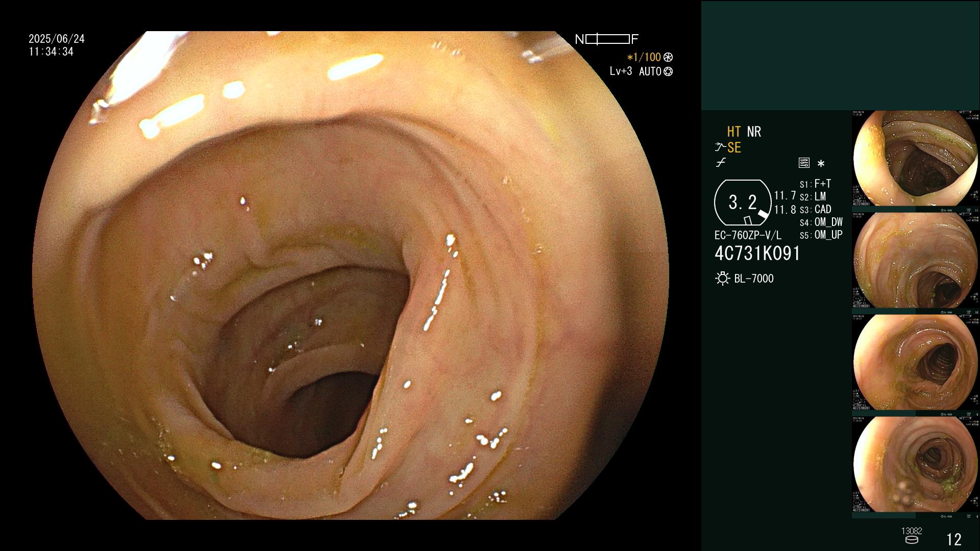The width and height of the screenshot is (980, 551).
Task: Click the main live endoscopy view
Action: pyautogui.click(x=351, y=275)
